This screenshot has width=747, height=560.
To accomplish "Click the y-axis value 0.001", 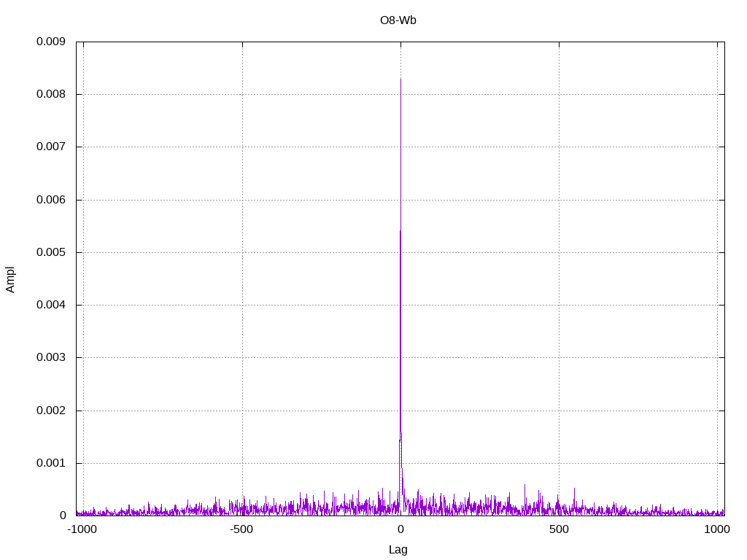I will pos(51,462).
